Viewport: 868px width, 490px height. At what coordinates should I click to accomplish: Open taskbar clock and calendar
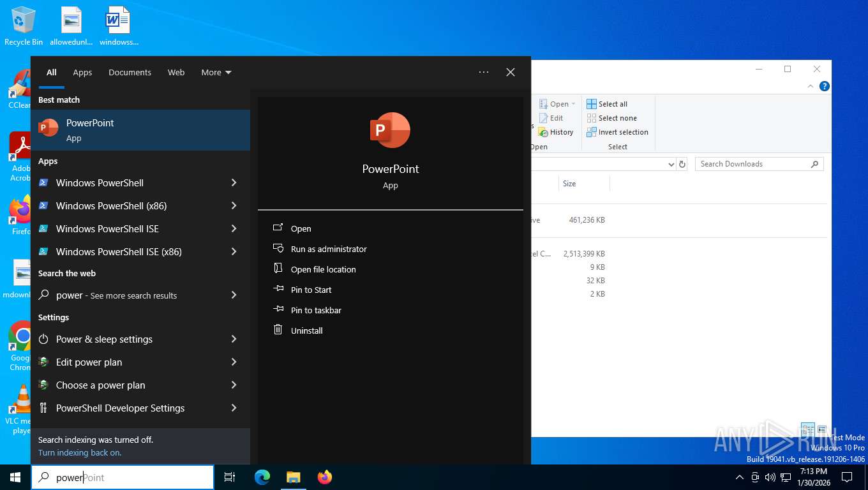tap(813, 477)
